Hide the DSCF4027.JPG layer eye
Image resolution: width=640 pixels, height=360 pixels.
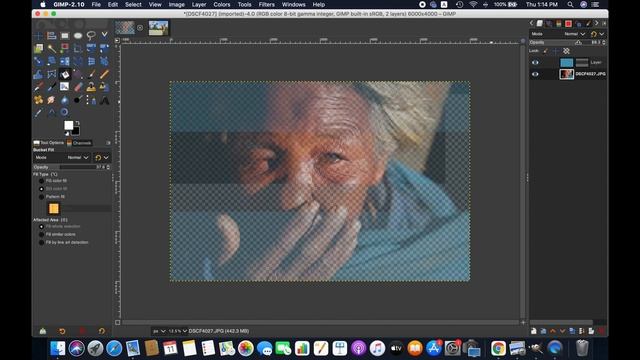tap(535, 74)
